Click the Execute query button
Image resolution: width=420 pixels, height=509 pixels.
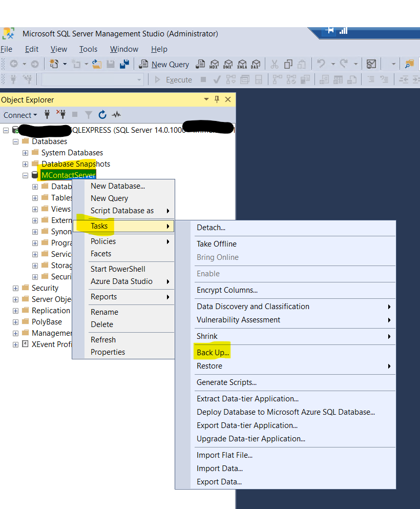[x=174, y=80]
